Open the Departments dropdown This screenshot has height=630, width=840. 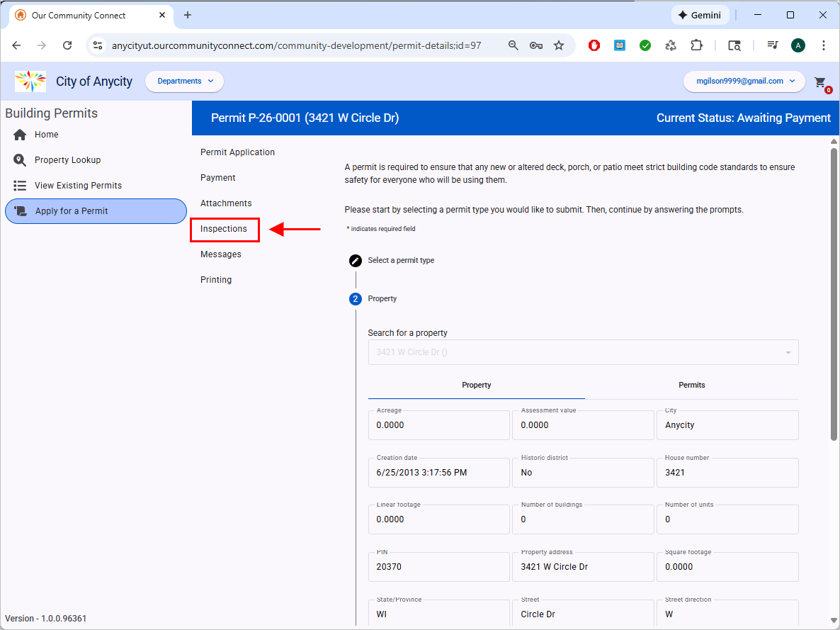pyautogui.click(x=184, y=81)
